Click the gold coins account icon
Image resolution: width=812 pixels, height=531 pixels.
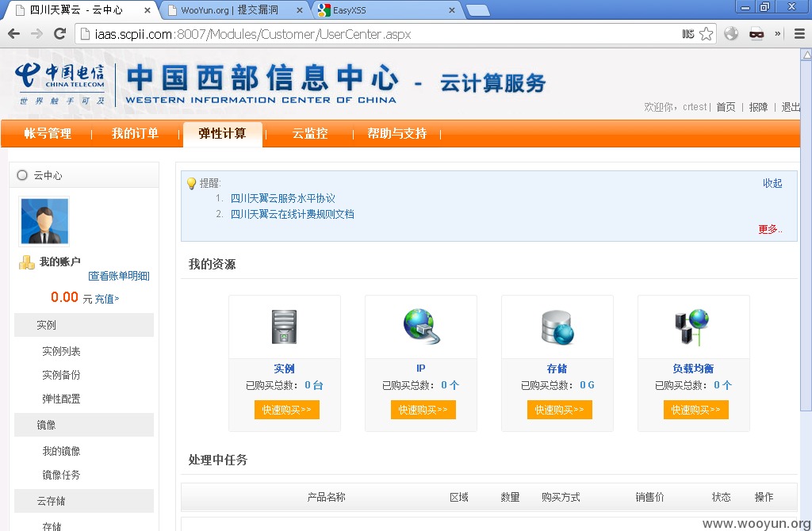[27, 262]
